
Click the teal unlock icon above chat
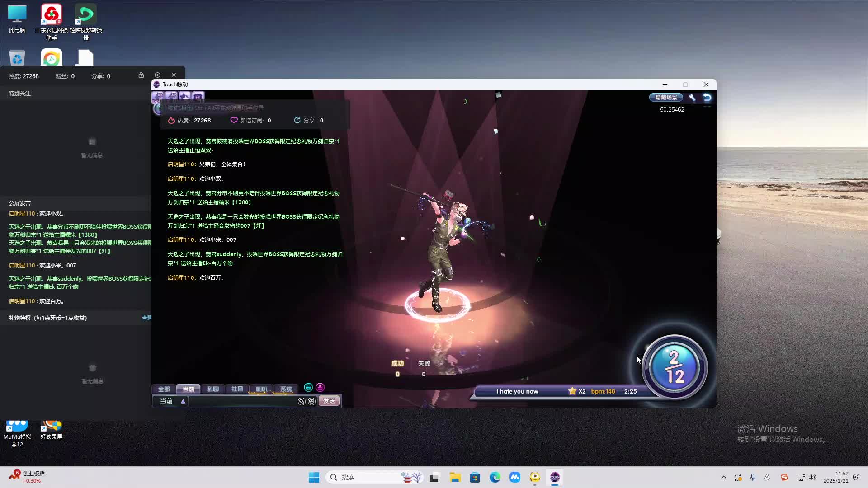click(x=308, y=388)
